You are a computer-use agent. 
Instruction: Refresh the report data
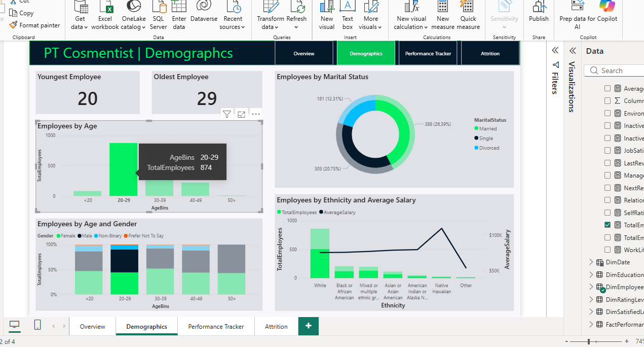pos(297,16)
